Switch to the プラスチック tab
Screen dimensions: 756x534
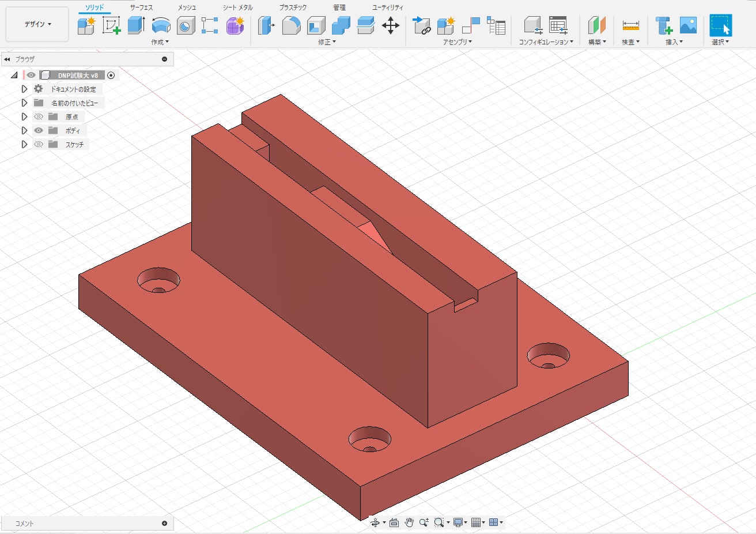(293, 7)
